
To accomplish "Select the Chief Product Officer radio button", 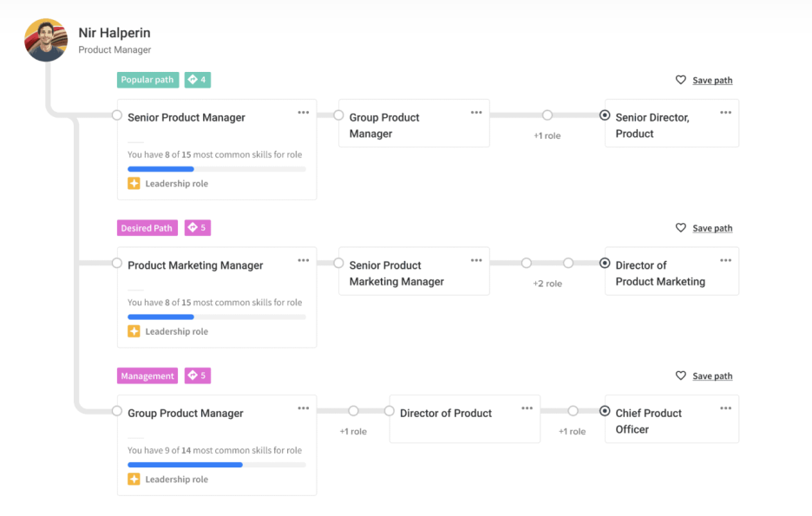I will tap(605, 411).
